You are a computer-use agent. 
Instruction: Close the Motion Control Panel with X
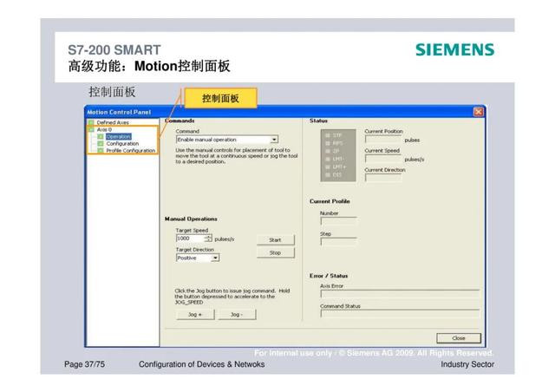tap(478, 112)
